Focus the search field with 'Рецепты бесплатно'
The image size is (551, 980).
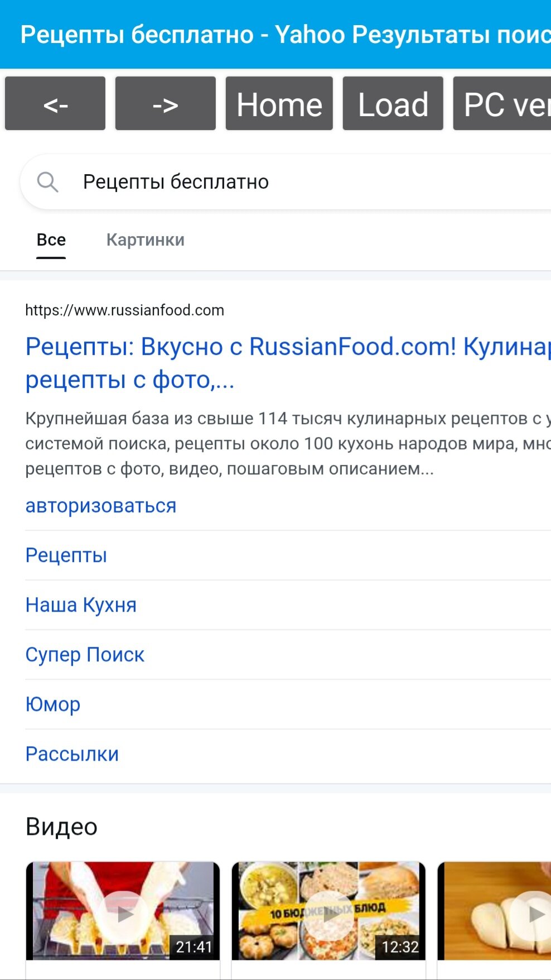click(286, 182)
